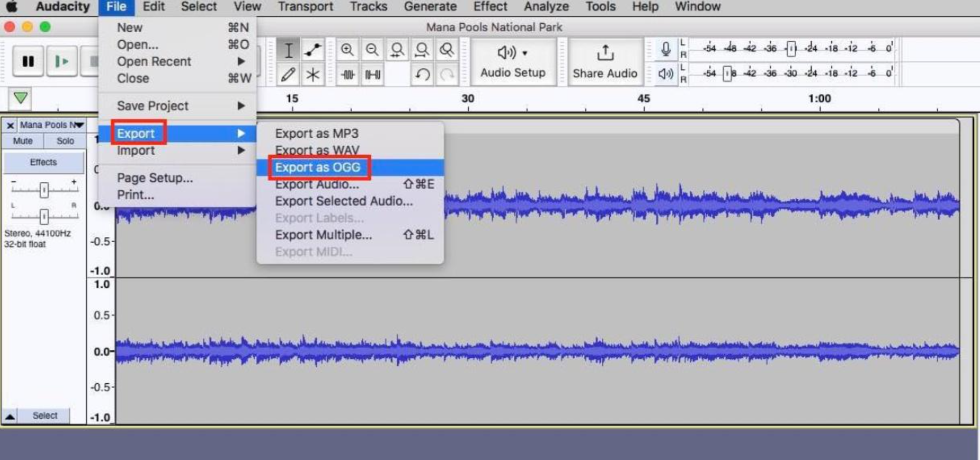Screen dimensions: 980x460
Task: Fit project to width zoom icon
Action: [x=422, y=50]
